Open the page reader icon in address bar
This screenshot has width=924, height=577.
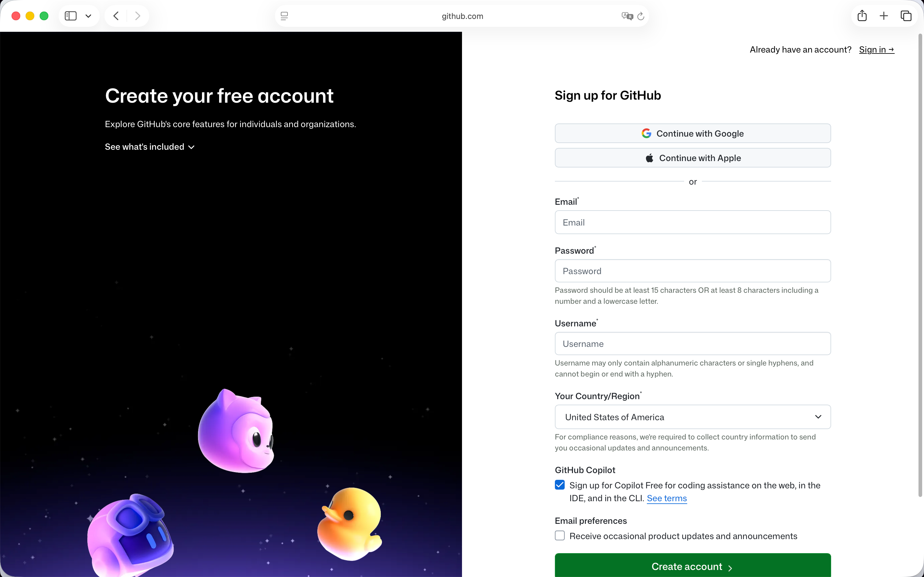(284, 16)
